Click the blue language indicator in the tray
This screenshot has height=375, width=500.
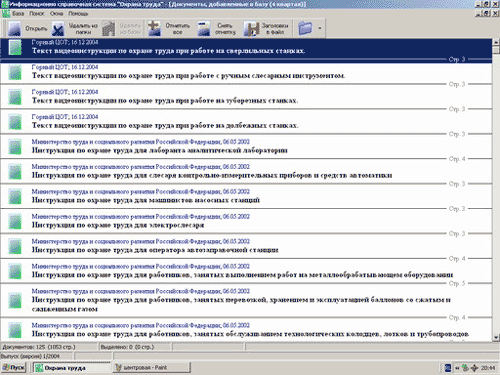click(x=448, y=368)
